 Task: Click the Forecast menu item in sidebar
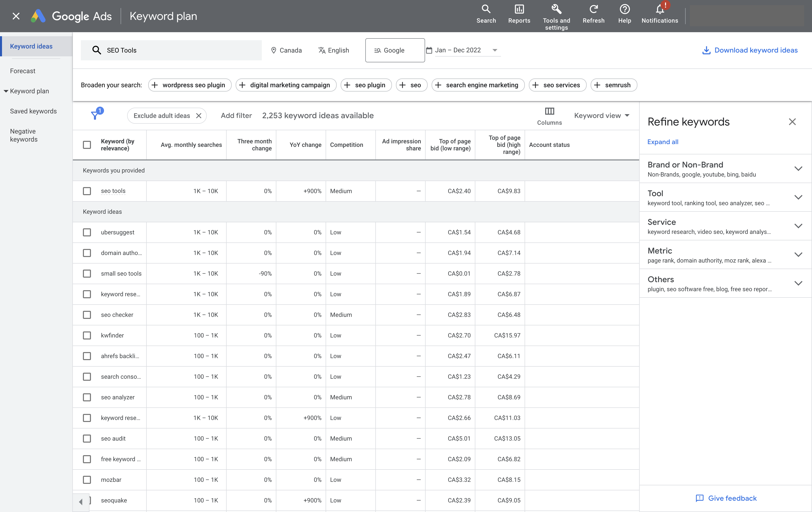pos(22,71)
